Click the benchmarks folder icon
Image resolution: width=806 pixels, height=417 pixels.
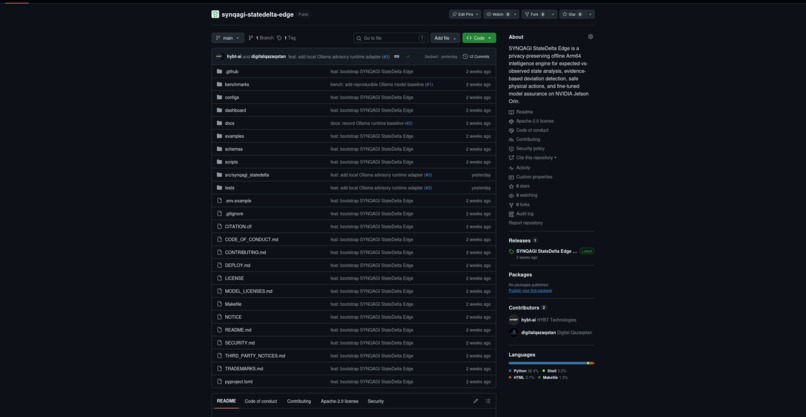click(x=219, y=84)
